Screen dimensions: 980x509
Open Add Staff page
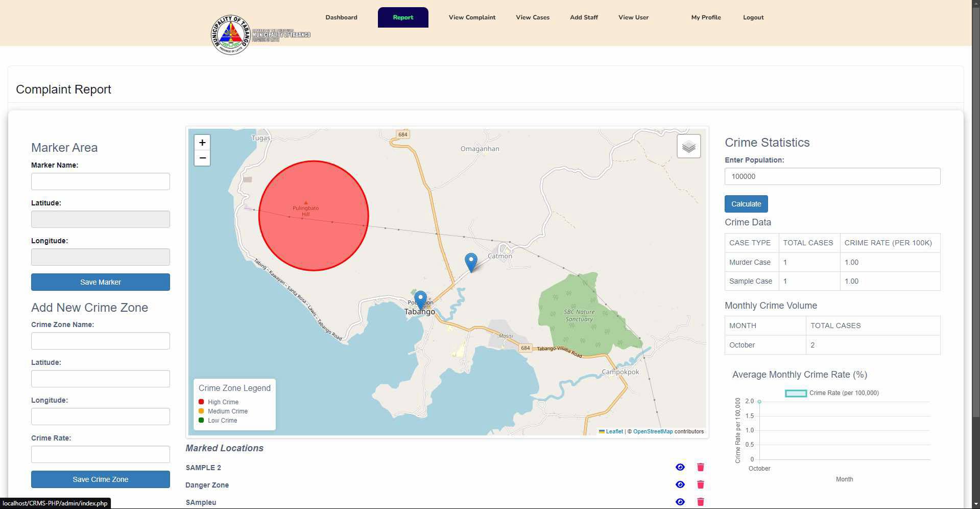click(x=584, y=17)
